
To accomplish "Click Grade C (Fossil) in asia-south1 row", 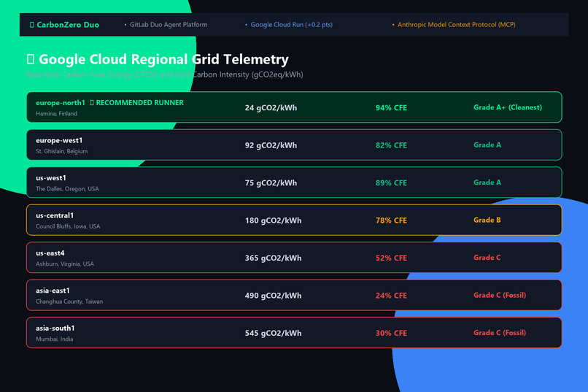I will [x=500, y=332].
